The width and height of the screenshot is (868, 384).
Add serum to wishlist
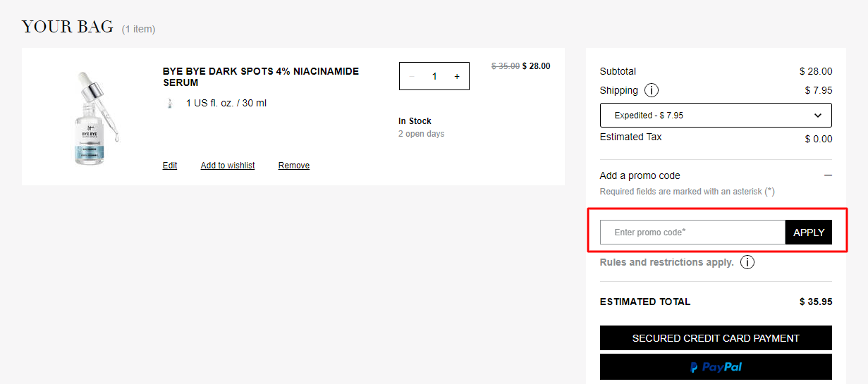coord(228,166)
